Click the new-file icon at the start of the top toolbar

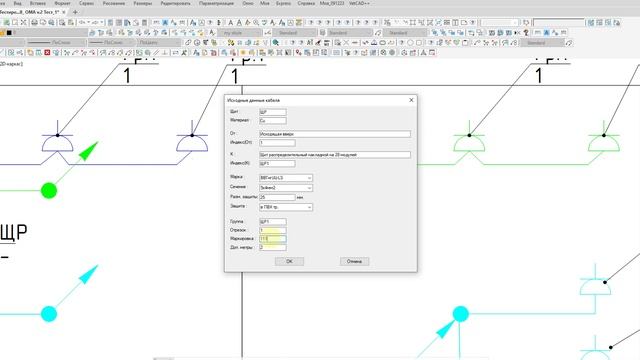pos(7,22)
